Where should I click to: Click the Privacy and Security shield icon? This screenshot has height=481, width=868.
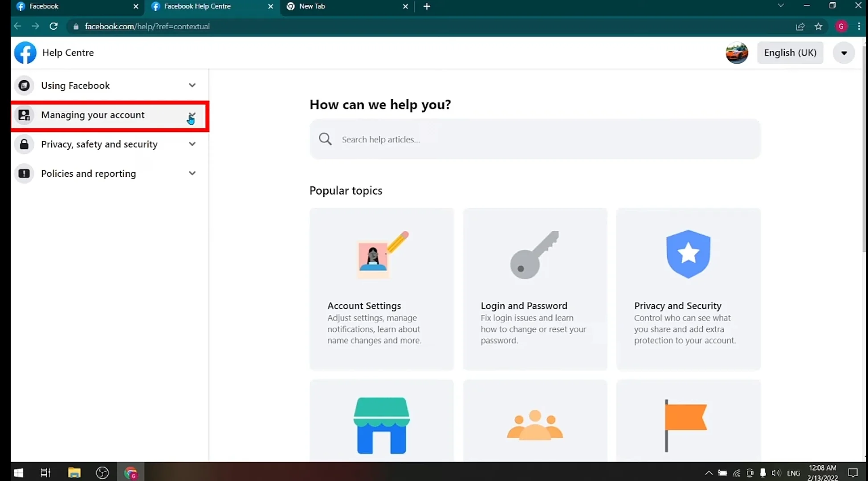[688, 253]
